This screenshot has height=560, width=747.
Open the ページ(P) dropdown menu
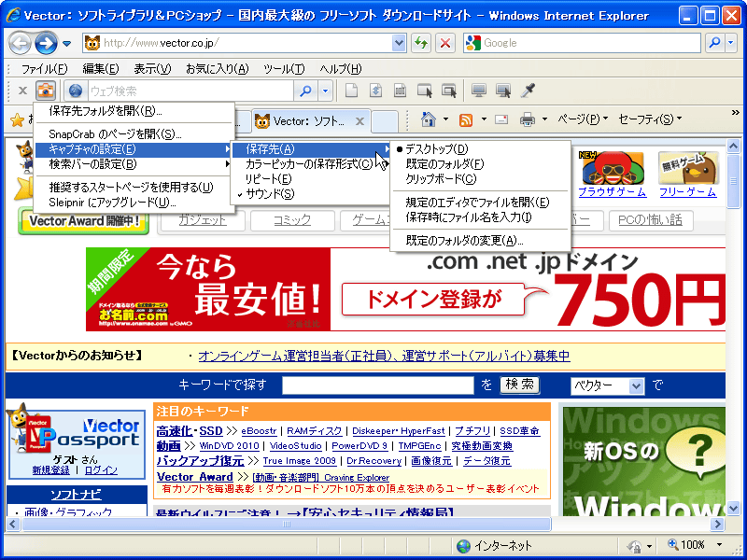pyautogui.click(x=583, y=119)
